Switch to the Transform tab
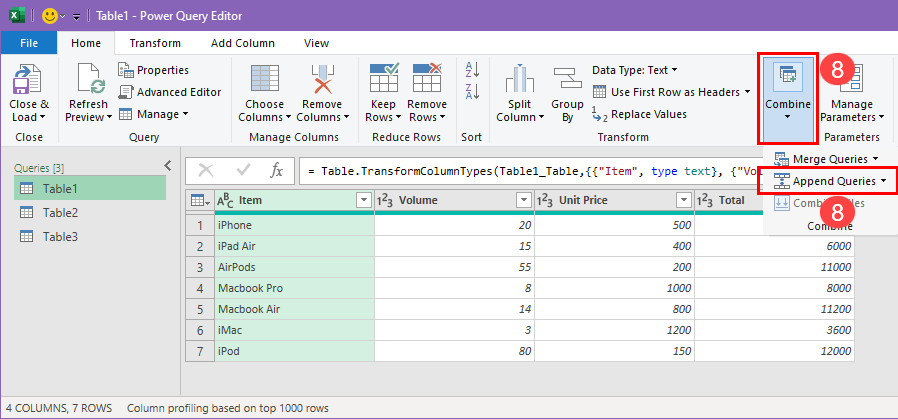This screenshot has width=898, height=419. (x=155, y=43)
